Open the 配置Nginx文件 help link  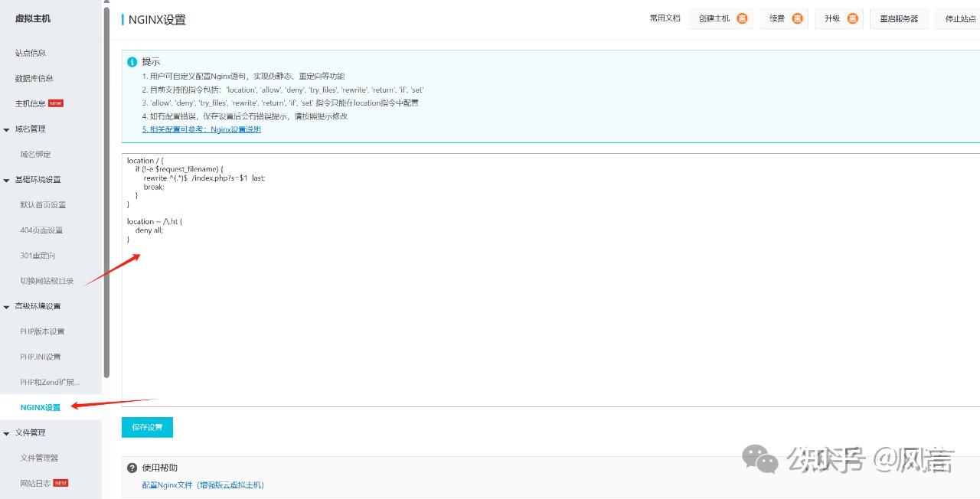[203, 484]
